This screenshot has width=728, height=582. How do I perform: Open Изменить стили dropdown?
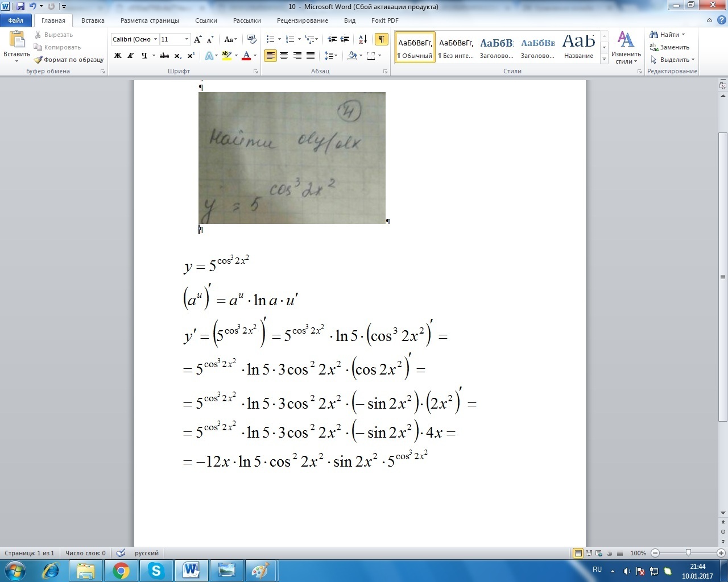(626, 48)
